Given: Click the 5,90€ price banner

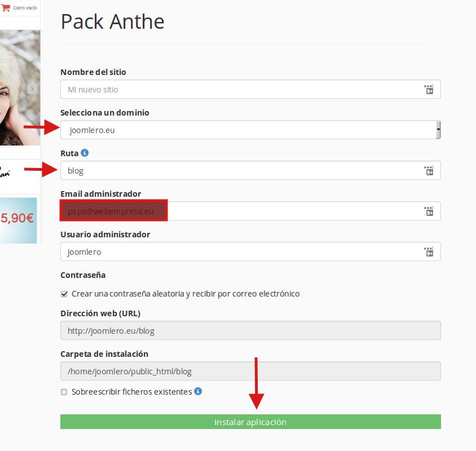Looking at the screenshot, I should click(18, 220).
